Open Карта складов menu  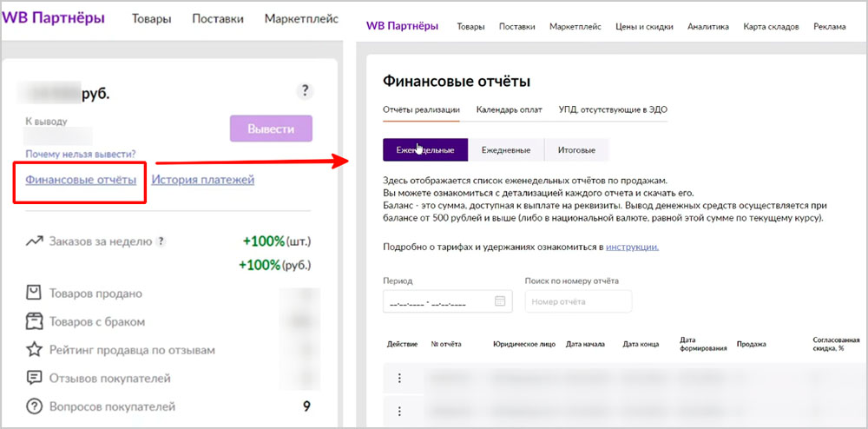[771, 27]
